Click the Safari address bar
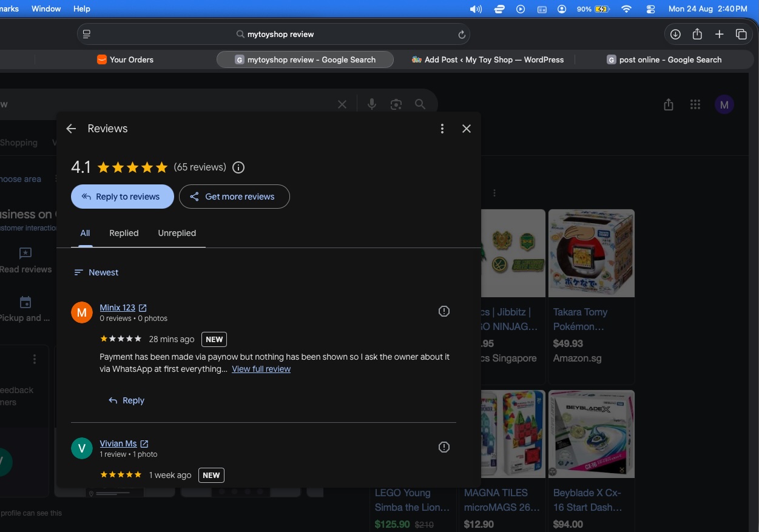This screenshot has height=532, width=759. click(274, 34)
